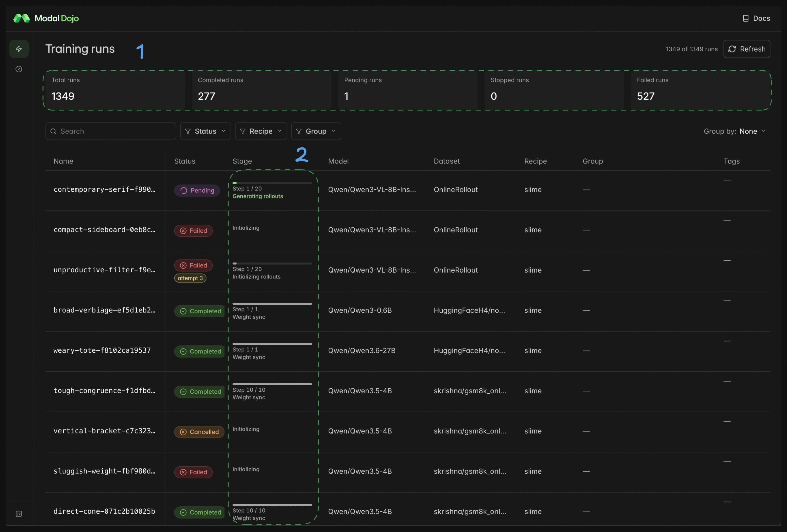
Task: Open the Docs link
Action: [757, 18]
